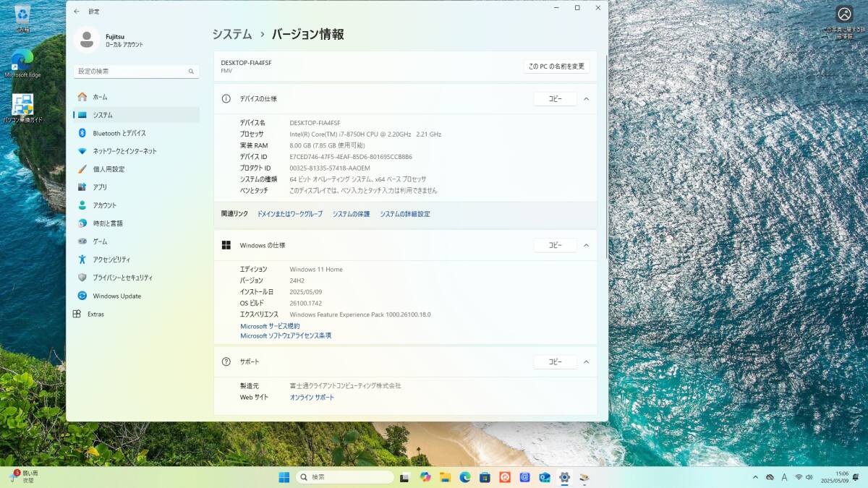Viewport: 868px width, 488px height.
Task: Select the Microsoft Edge desktop shortcut
Action: pyautogui.click(x=22, y=64)
